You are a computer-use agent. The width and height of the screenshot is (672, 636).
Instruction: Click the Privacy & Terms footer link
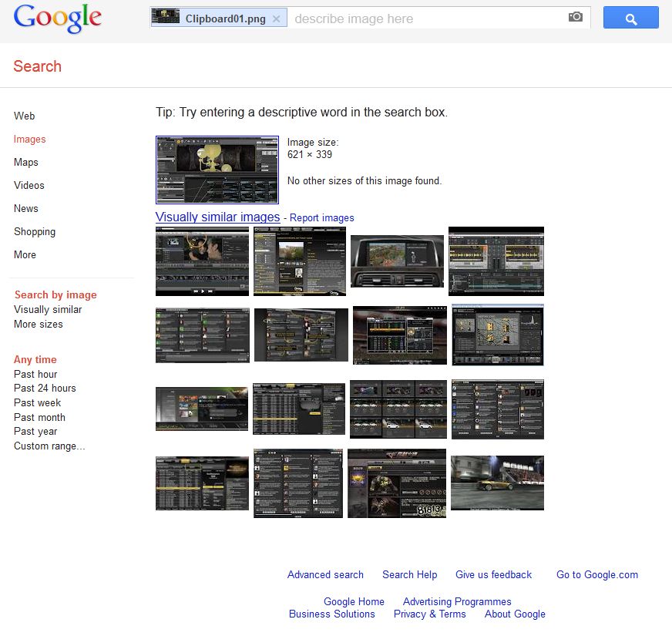[429, 614]
